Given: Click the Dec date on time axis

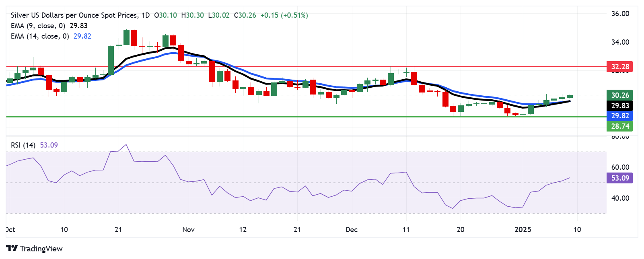Looking at the screenshot, I should tap(352, 230).
